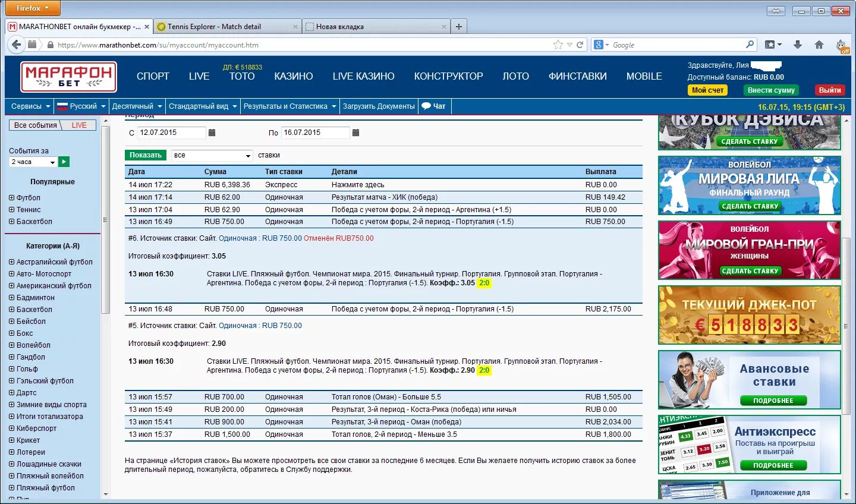This screenshot has height=504, width=856.
Task: Open the КОНСТРУКТОР menu section
Action: click(x=449, y=76)
